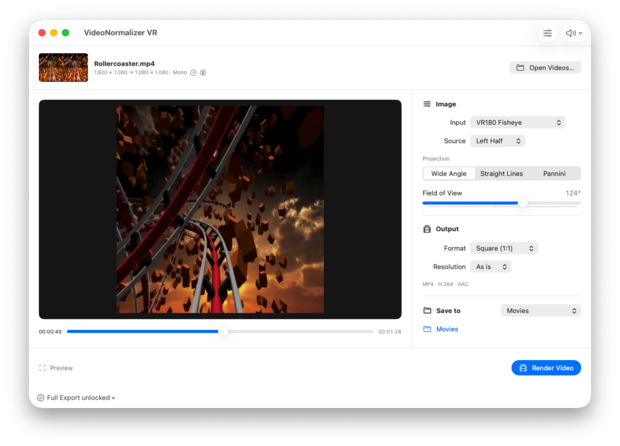Open the blue Movies folder link
This screenshot has height=446, width=620.
click(447, 329)
